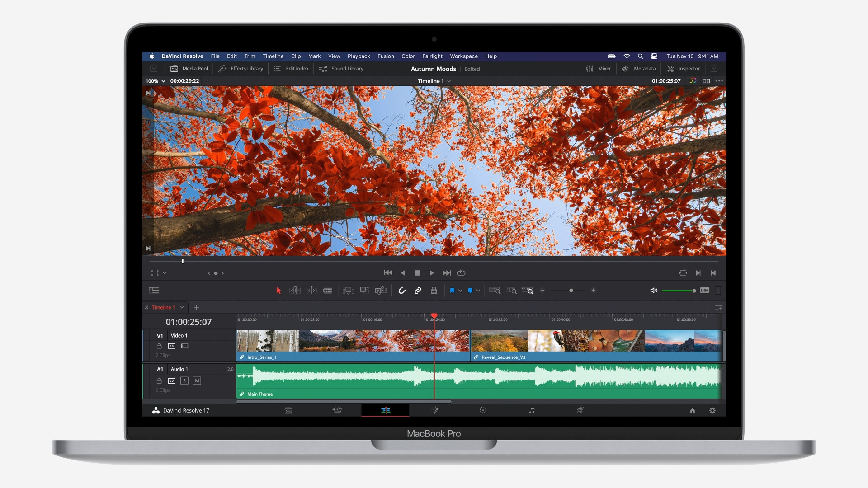Open the flag color dropdown
The image size is (868, 488).
(460, 291)
